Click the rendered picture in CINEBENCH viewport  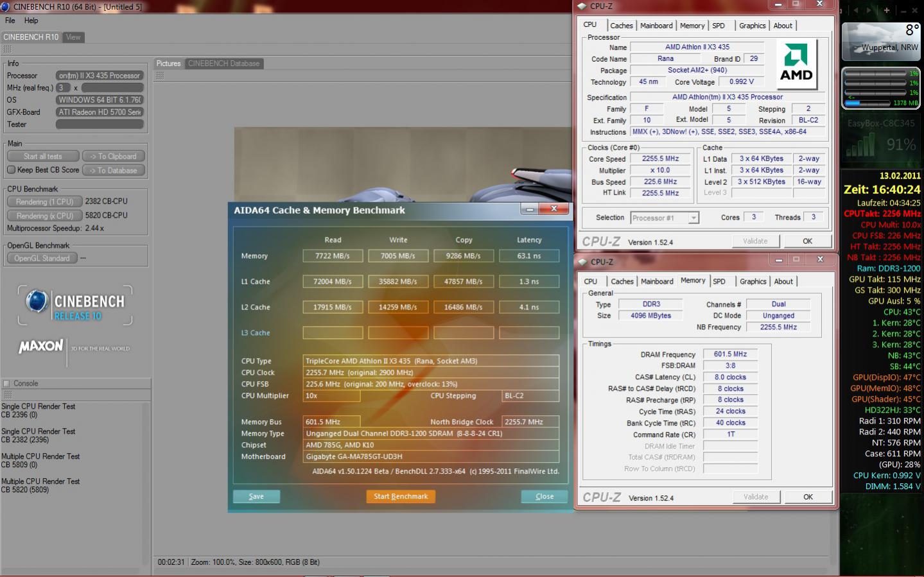click(x=403, y=166)
